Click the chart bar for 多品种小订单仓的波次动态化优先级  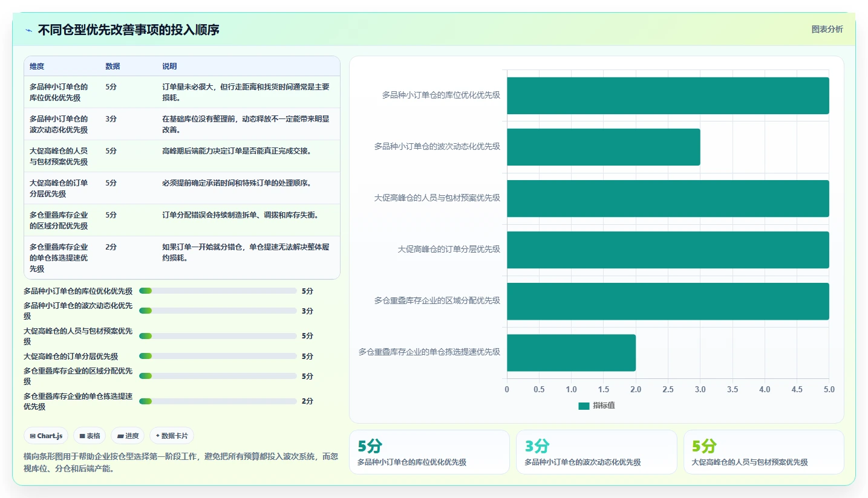click(x=604, y=147)
